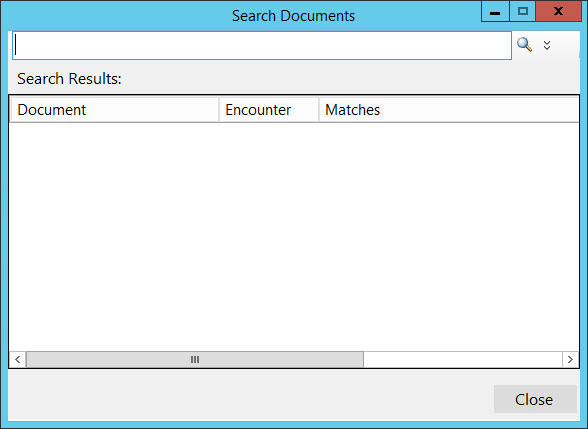Click the horizontal scrollbar thumb
The image size is (588, 429).
(x=195, y=360)
